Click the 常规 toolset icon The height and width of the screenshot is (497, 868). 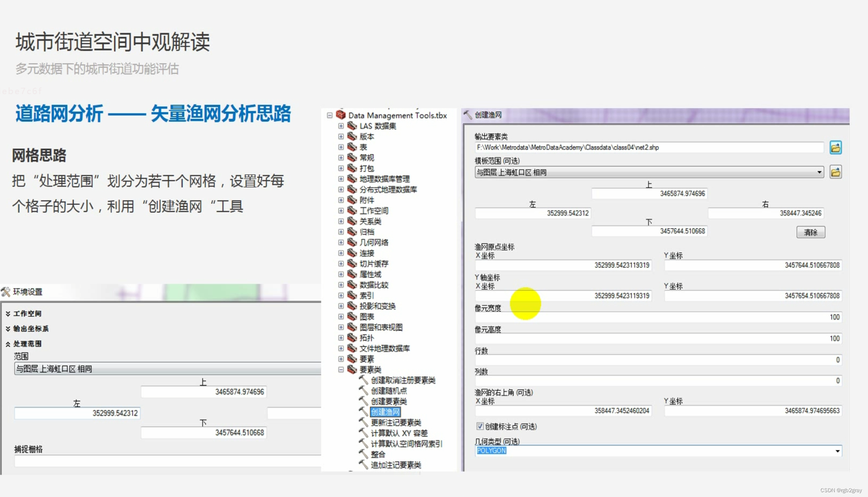click(x=352, y=158)
